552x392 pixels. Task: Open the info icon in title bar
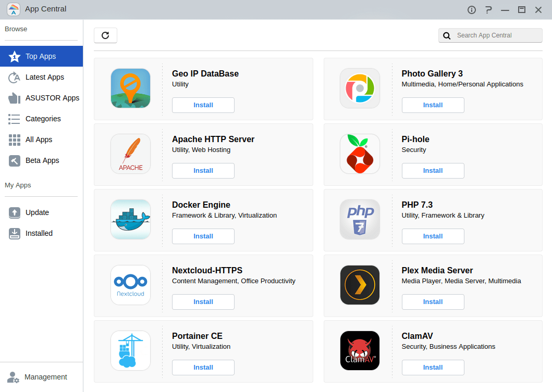pyautogui.click(x=471, y=10)
